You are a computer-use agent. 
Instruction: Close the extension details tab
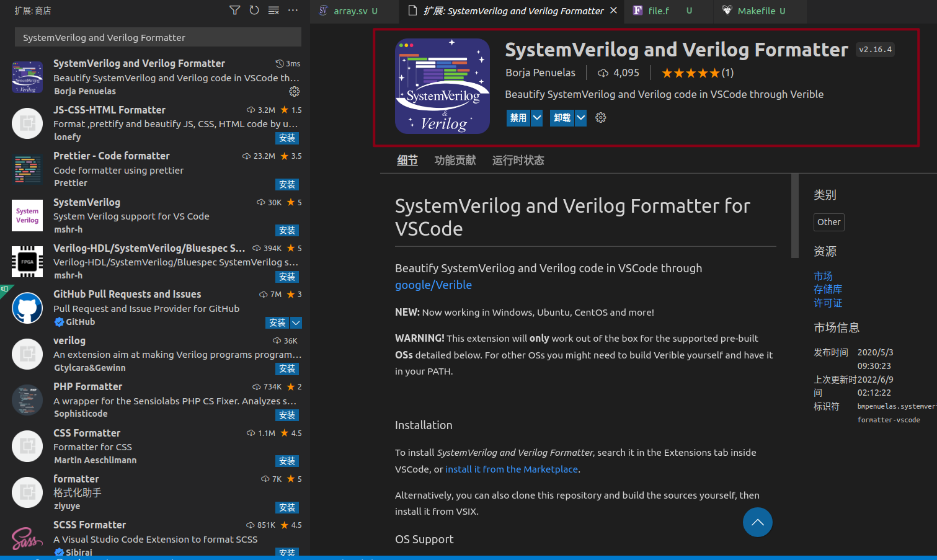(x=613, y=11)
